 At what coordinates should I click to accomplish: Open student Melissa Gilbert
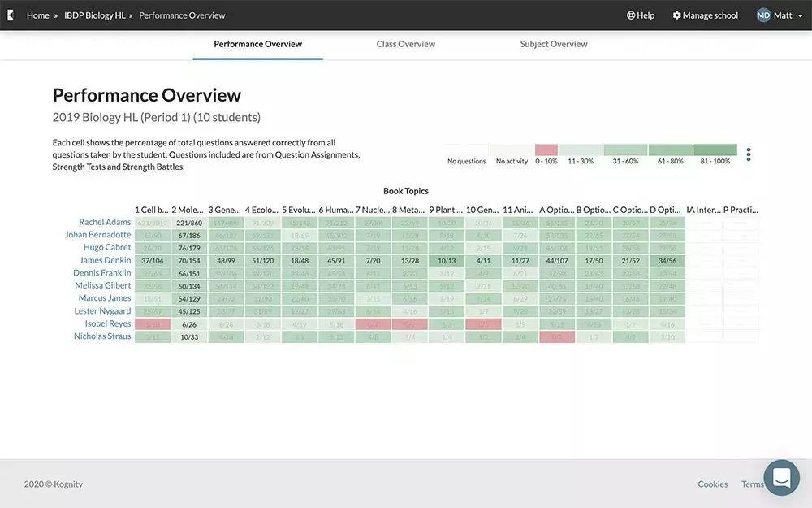coord(103,285)
